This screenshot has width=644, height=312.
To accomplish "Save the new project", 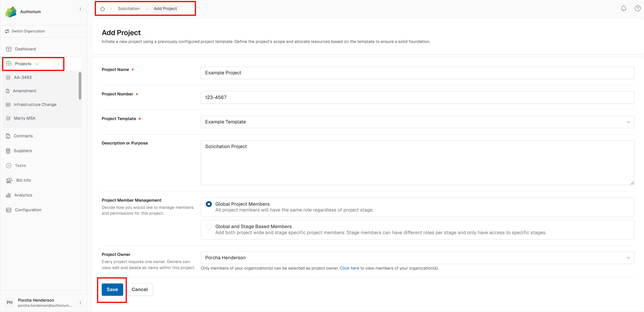I will click(x=112, y=289).
